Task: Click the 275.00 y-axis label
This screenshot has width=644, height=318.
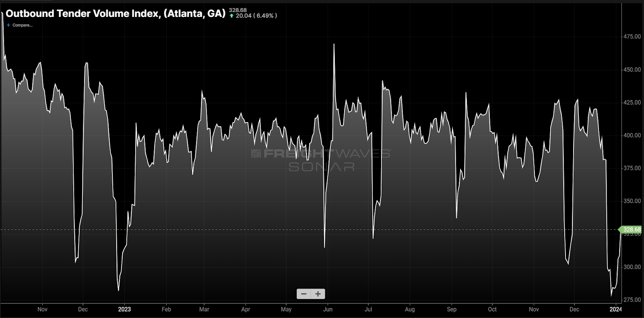Action: click(x=632, y=300)
